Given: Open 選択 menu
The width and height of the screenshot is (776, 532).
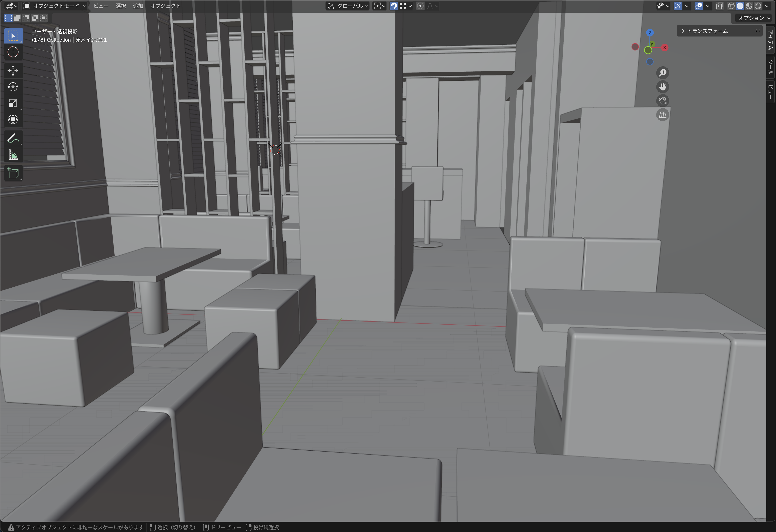Looking at the screenshot, I should pyautogui.click(x=121, y=6).
